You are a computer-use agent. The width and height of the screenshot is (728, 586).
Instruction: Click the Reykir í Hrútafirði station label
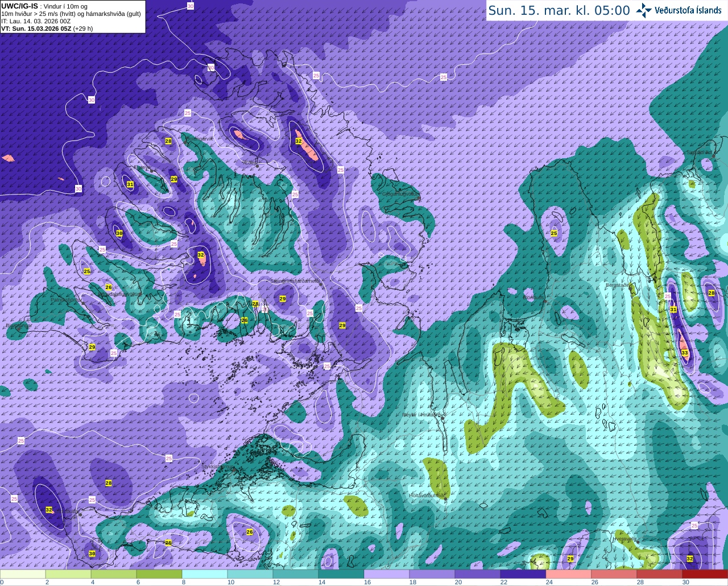(x=423, y=415)
